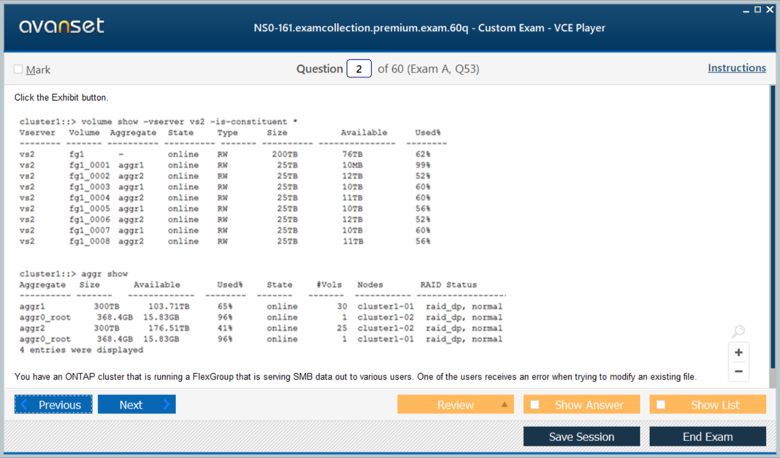Open the Instructions link
The height and width of the screenshot is (458, 780).
[x=737, y=68]
